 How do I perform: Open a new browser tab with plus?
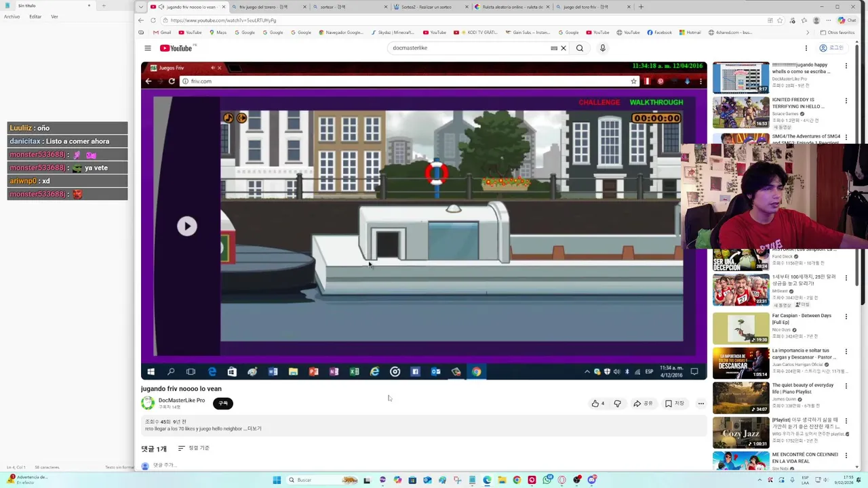641,7
